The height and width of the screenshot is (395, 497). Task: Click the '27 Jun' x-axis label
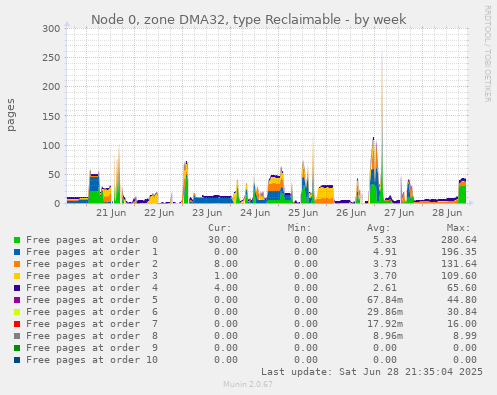(399, 213)
